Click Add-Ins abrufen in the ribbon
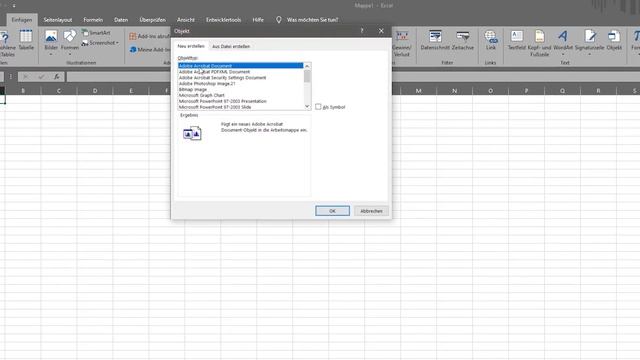 149,36
